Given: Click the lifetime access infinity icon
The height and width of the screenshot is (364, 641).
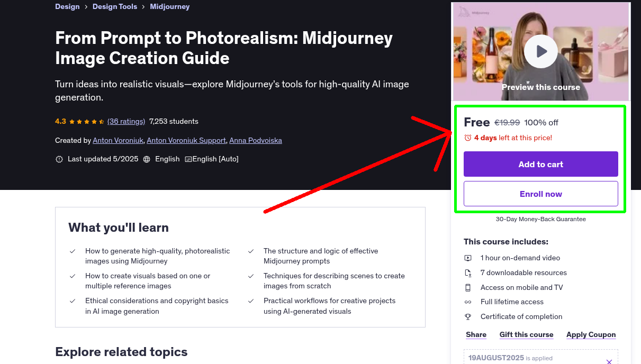Looking at the screenshot, I should [x=468, y=302].
